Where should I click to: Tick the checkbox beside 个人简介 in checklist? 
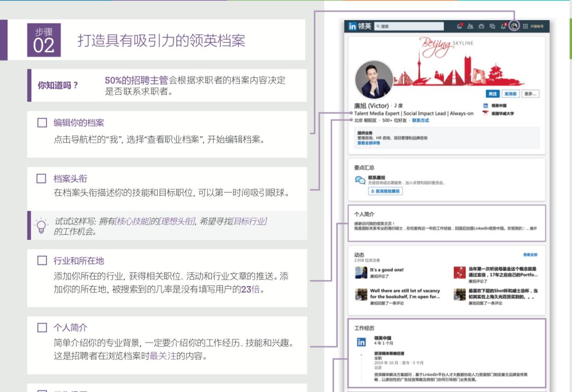pos(42,327)
